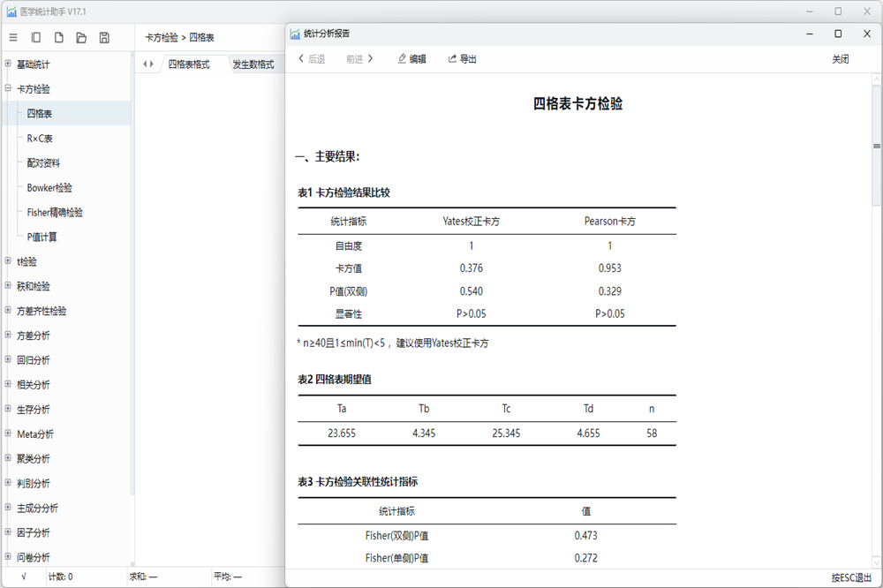Expand the t检验 tree node

coord(8,260)
